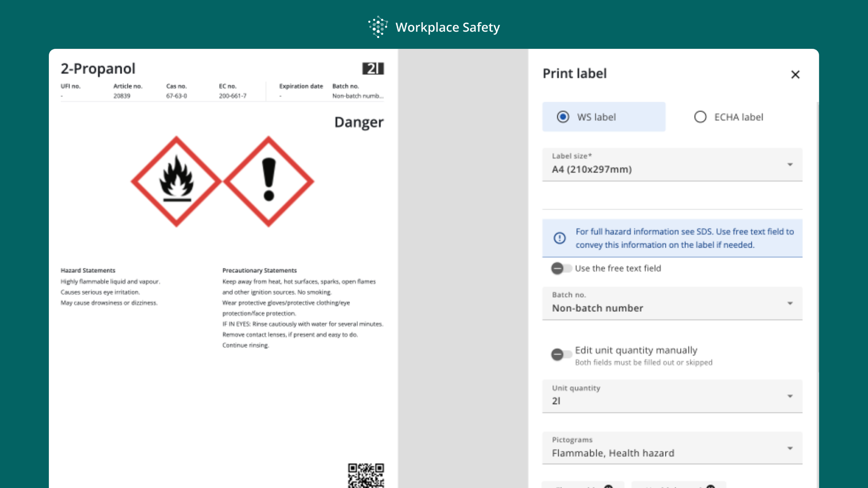Click the 2-Propanol label title
The width and height of the screenshot is (868, 488).
(x=98, y=69)
